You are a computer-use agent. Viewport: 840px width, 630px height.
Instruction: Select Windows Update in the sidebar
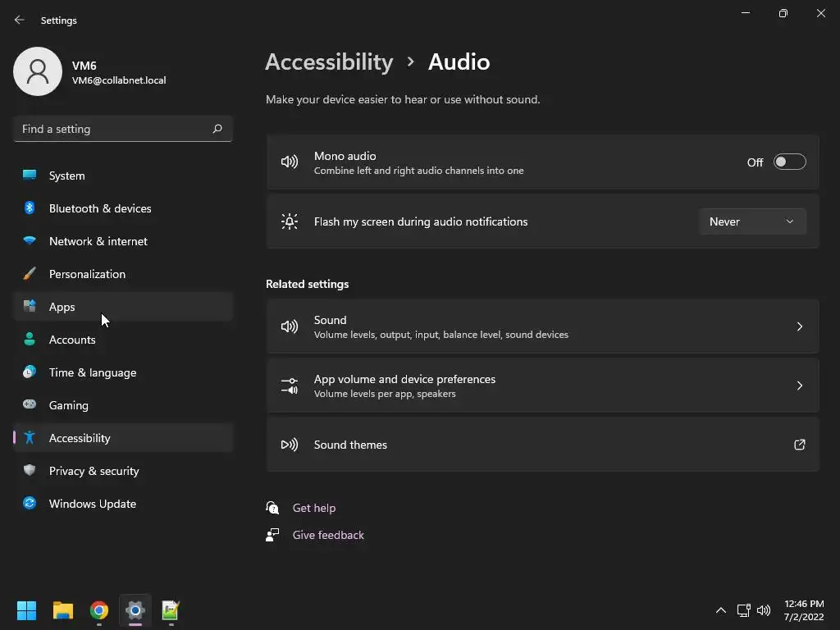(x=93, y=504)
